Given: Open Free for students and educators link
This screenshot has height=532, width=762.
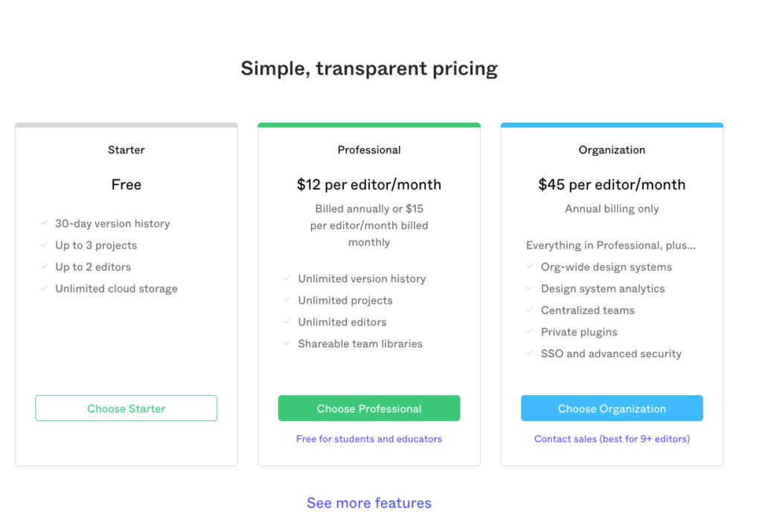Looking at the screenshot, I should pyautogui.click(x=369, y=439).
